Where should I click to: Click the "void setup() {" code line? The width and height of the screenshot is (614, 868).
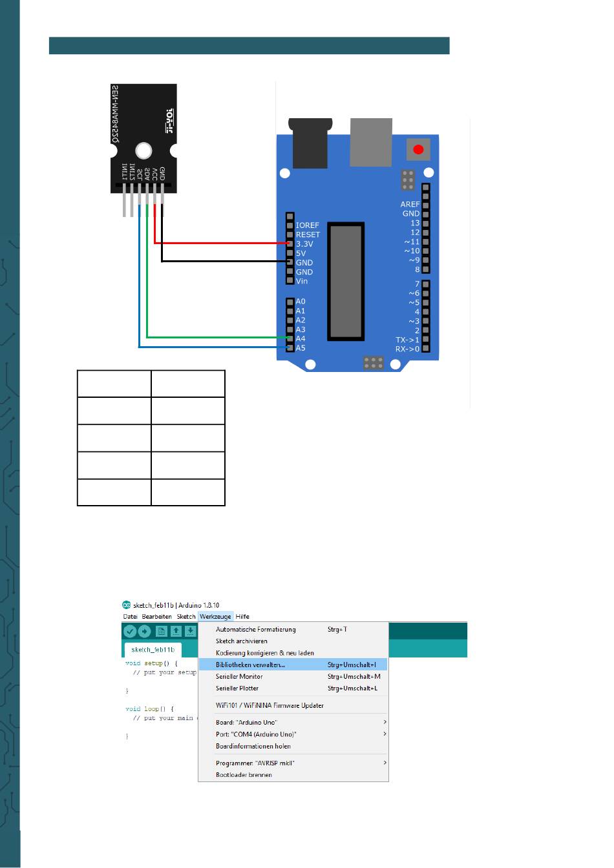pos(151,663)
